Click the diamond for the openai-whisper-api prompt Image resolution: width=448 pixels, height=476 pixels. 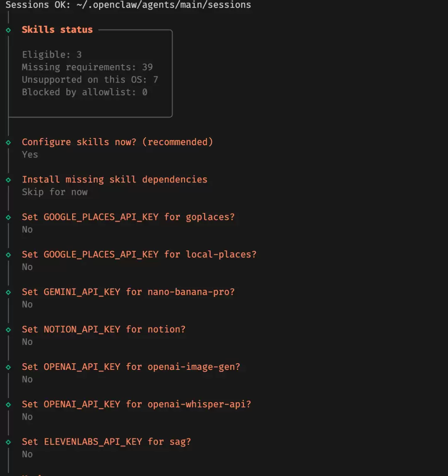point(8,404)
